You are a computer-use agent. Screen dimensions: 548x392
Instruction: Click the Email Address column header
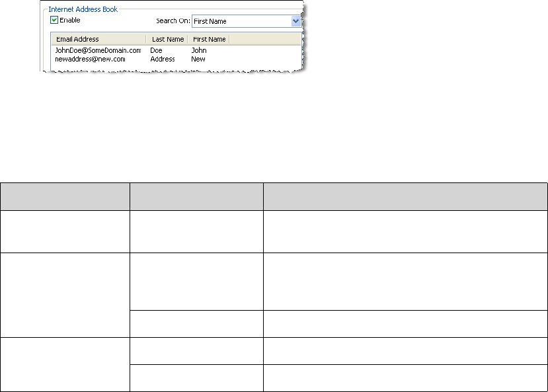tap(98, 39)
